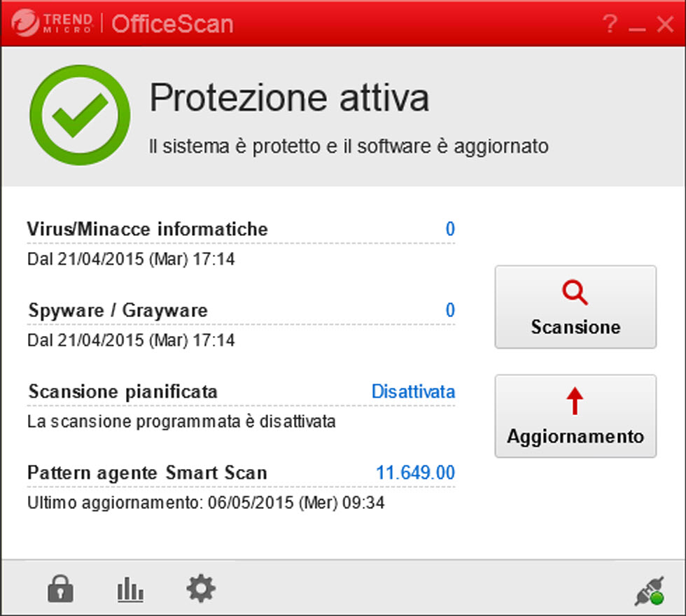Select the Pattern agente Smart Scan label
This screenshot has height=616, width=686.
coord(147,472)
